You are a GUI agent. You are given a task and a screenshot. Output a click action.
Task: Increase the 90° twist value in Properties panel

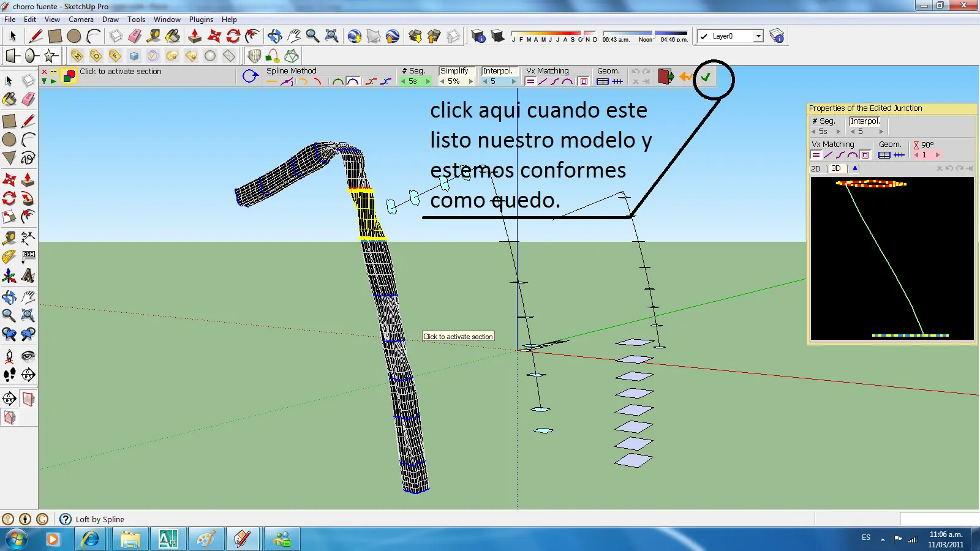pyautogui.click(x=938, y=155)
